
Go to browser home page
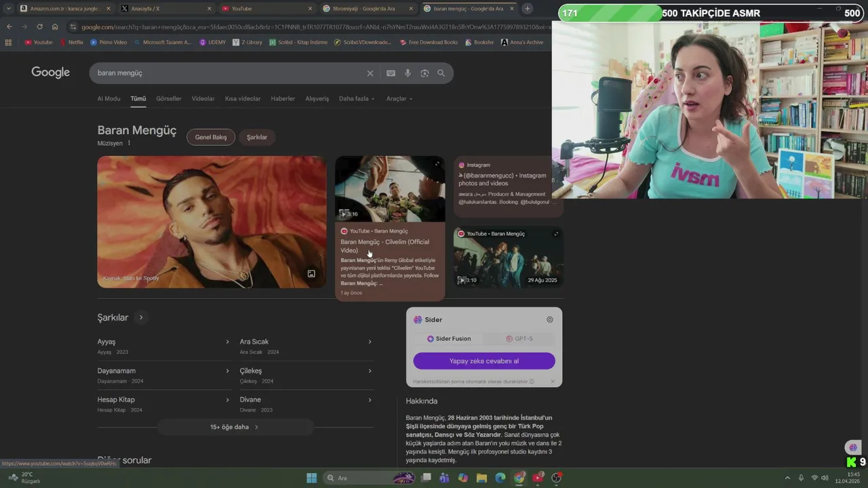pos(55,27)
